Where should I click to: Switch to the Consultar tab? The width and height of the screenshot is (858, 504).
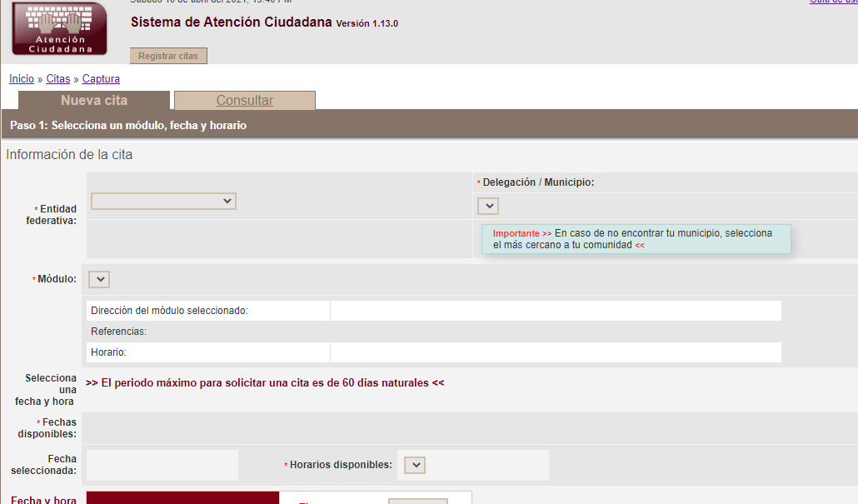click(x=245, y=101)
